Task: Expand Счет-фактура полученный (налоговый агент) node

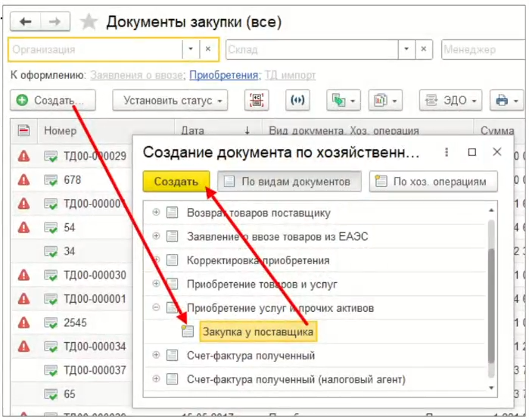Action: point(156,378)
